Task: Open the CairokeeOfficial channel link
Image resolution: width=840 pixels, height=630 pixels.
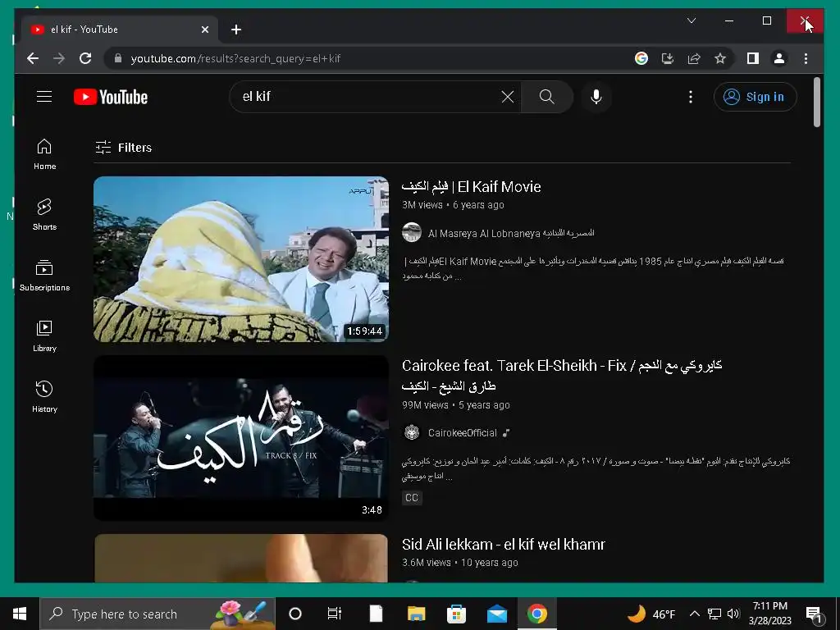Action: point(463,433)
